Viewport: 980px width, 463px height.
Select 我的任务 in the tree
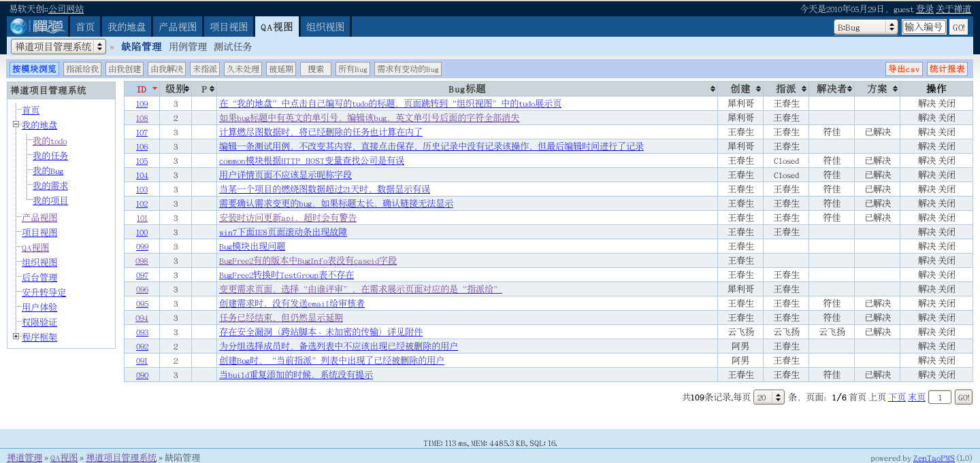[x=50, y=156]
